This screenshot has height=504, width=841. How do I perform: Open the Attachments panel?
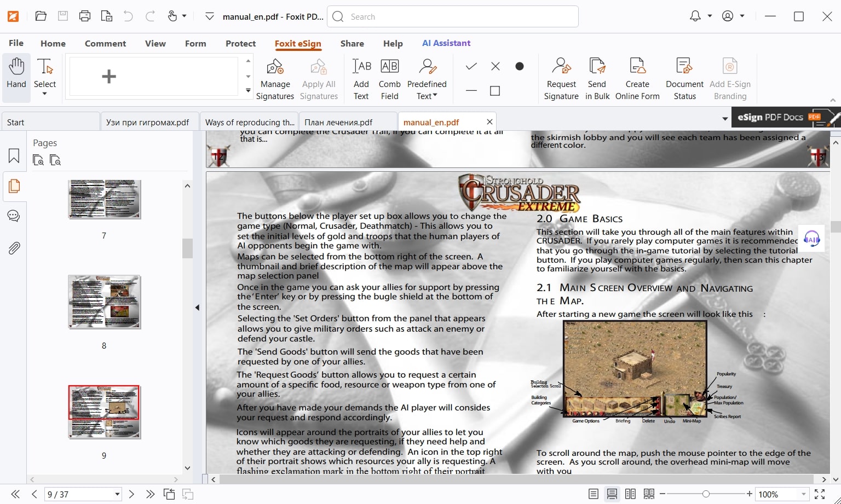(14, 248)
